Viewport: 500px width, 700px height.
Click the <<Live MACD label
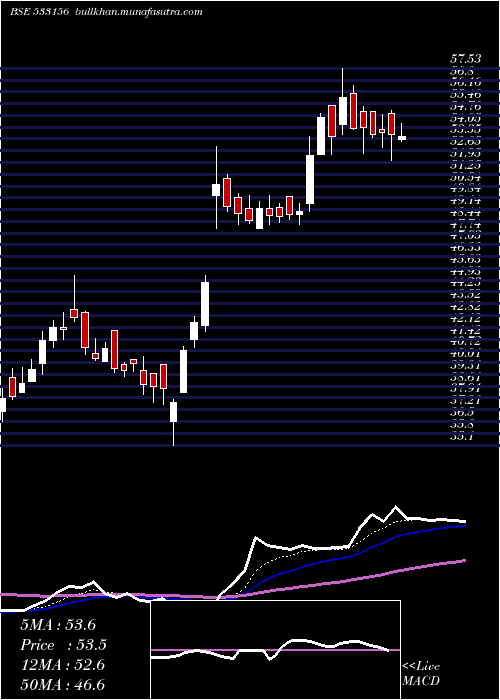coord(421,674)
